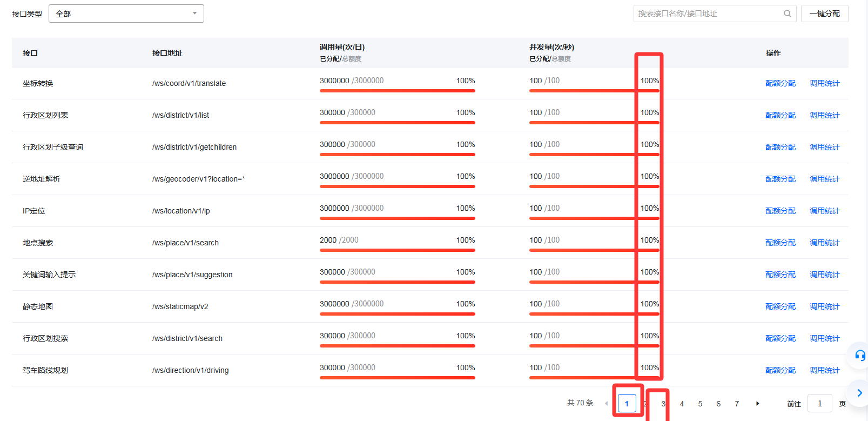Image resolution: width=868 pixels, height=421 pixels.
Task: Switch to page 5
Action: click(x=700, y=404)
